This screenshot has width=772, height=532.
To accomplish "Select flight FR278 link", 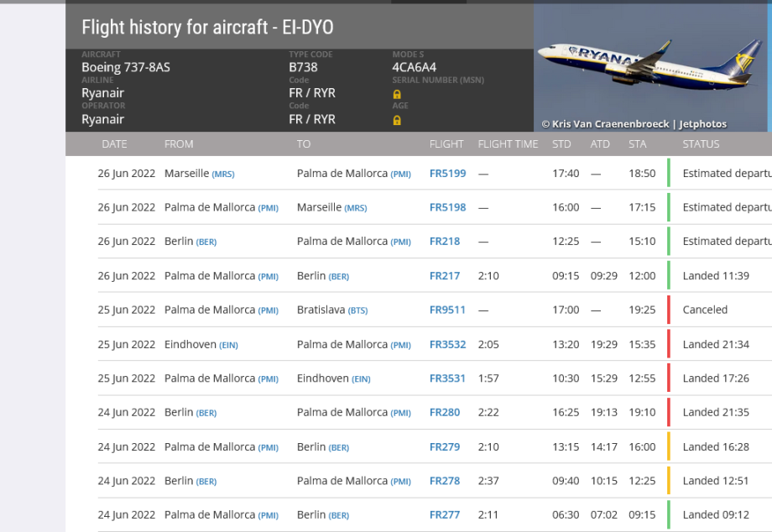I will 445,481.
